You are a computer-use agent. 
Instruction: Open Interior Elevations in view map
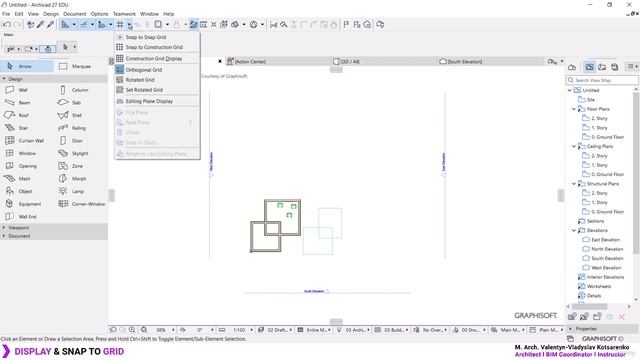coord(605,277)
